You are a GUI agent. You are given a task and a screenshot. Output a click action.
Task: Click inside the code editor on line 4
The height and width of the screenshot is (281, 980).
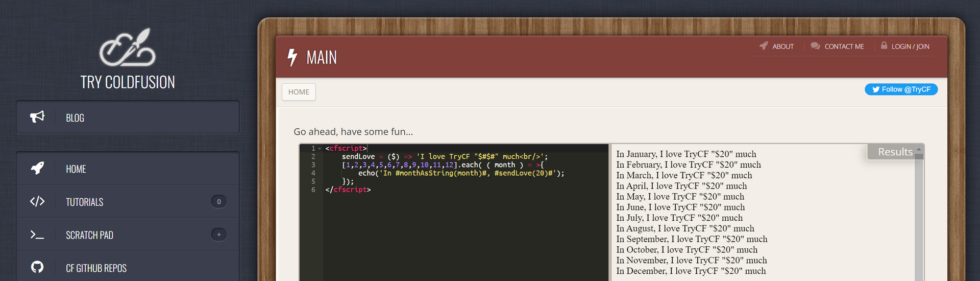[459, 173]
